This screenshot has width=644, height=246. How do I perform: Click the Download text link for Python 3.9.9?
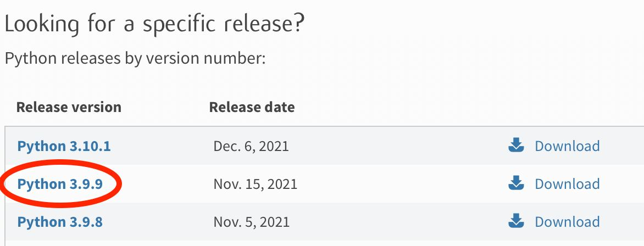[567, 183]
